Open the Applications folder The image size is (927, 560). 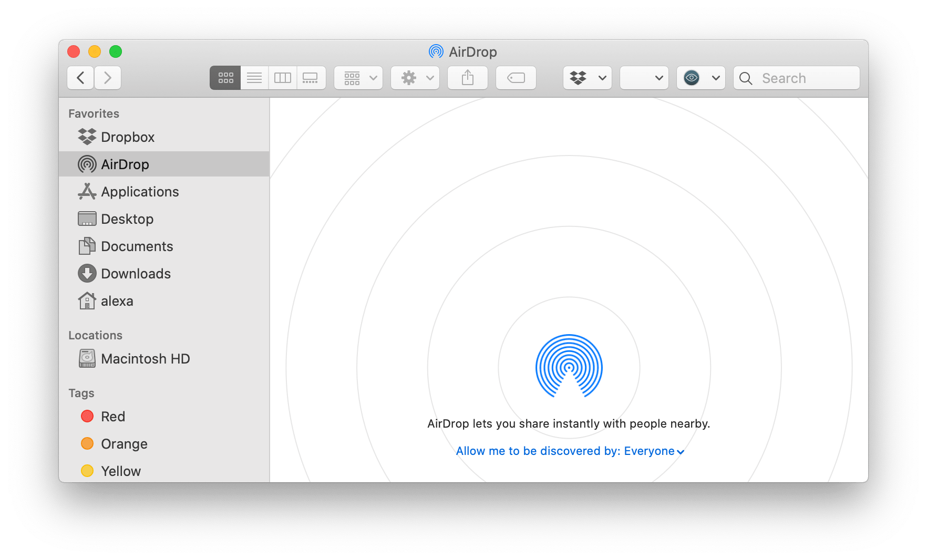(140, 191)
